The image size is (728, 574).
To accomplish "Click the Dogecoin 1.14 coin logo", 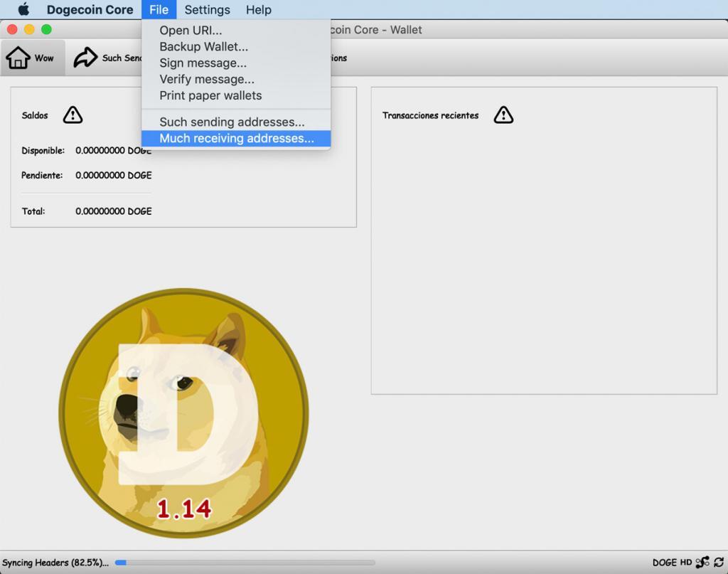I will click(x=184, y=413).
